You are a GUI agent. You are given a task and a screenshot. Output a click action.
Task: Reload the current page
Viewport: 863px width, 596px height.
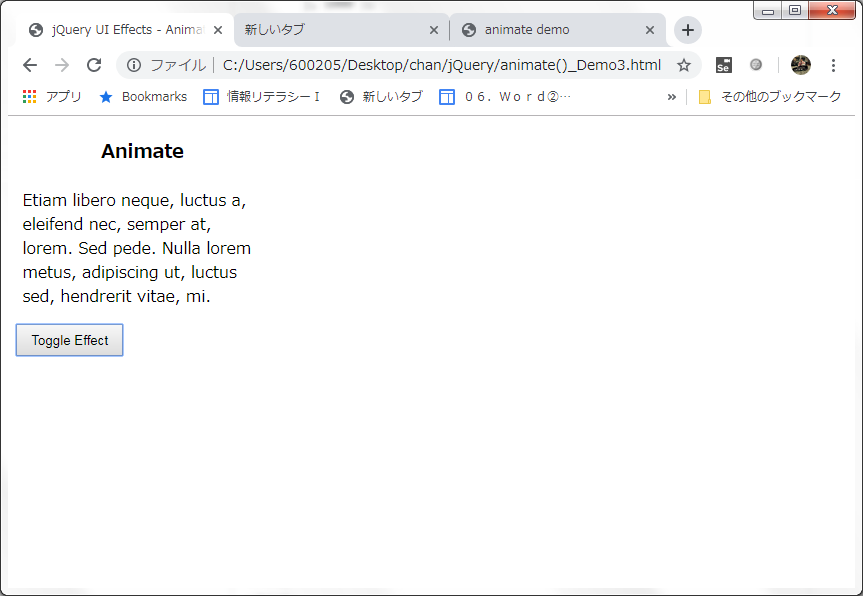pyautogui.click(x=94, y=65)
